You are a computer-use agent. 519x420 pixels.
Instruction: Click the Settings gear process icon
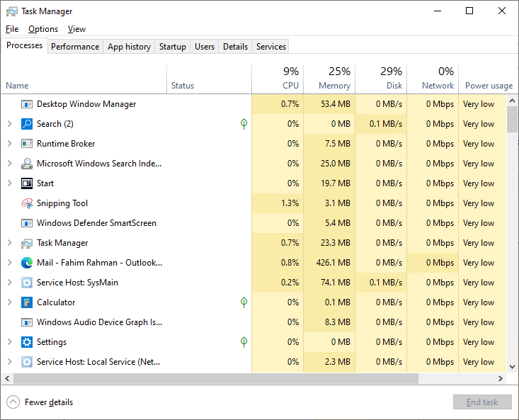(27, 342)
